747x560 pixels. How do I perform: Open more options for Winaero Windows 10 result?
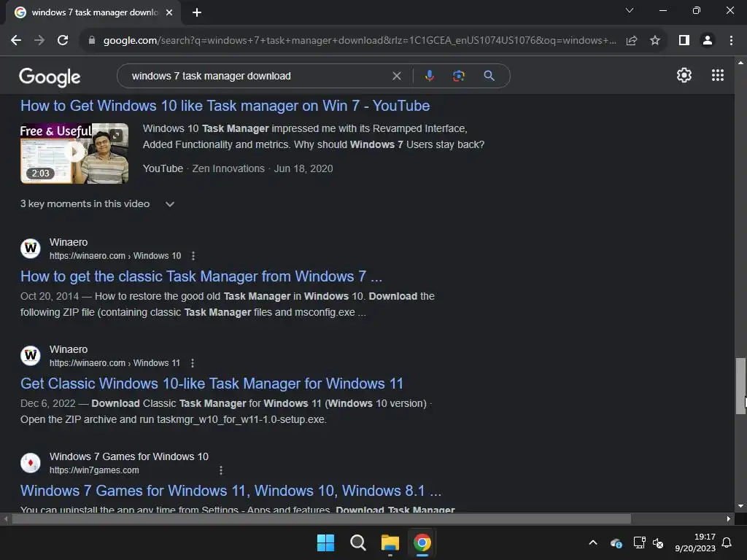(x=193, y=256)
